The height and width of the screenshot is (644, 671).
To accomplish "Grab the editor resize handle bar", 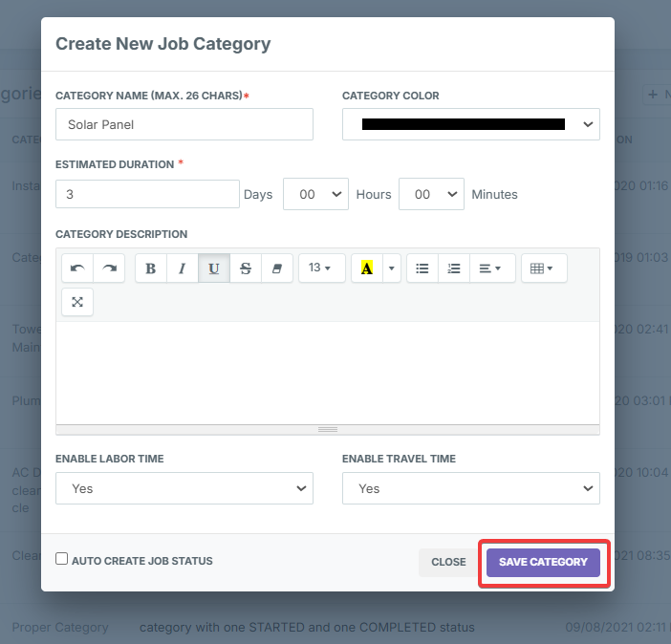I will click(x=328, y=430).
